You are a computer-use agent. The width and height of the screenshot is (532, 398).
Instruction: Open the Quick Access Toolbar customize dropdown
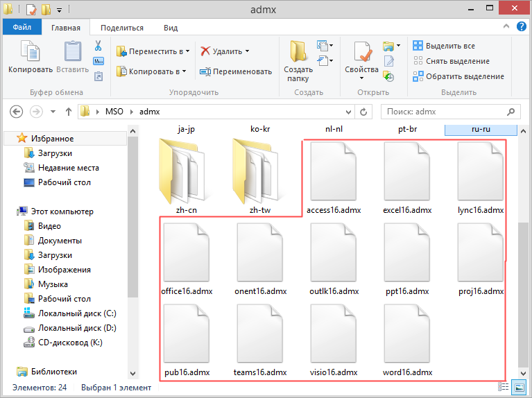click(60, 10)
